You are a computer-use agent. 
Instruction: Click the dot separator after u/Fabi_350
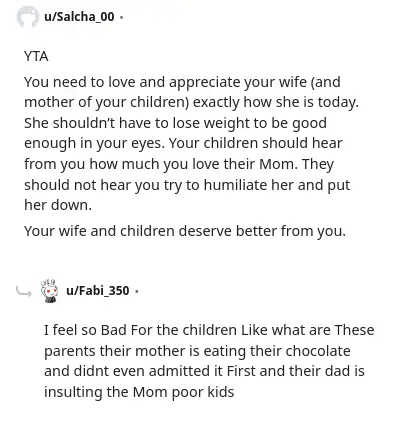click(x=136, y=291)
